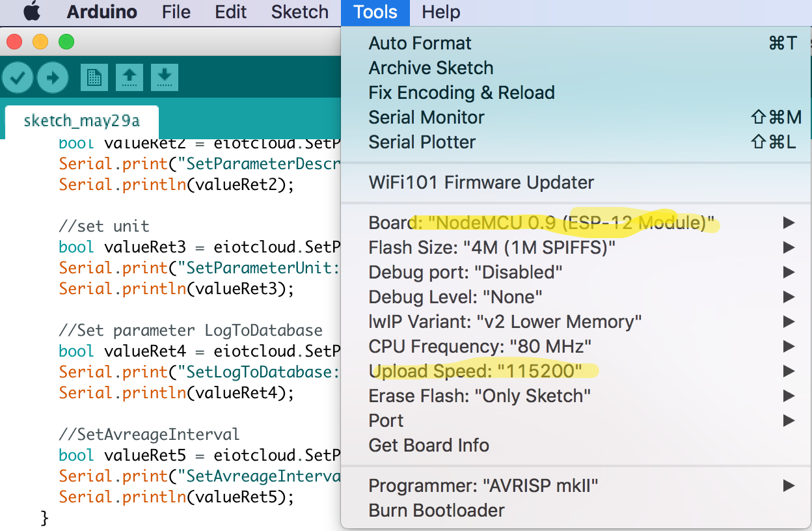Choose Burn Bootloader
This screenshot has width=812, height=531.
[576, 511]
